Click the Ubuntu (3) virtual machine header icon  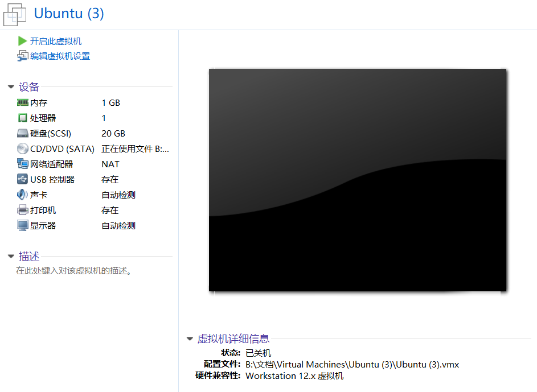pyautogui.click(x=15, y=14)
